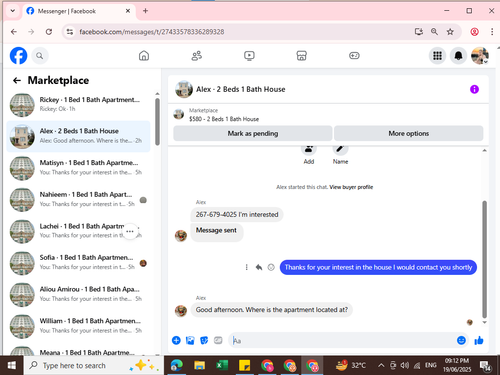This screenshot has height=375, width=500.
Task: Go to the Home feed icon
Action: coord(144,56)
